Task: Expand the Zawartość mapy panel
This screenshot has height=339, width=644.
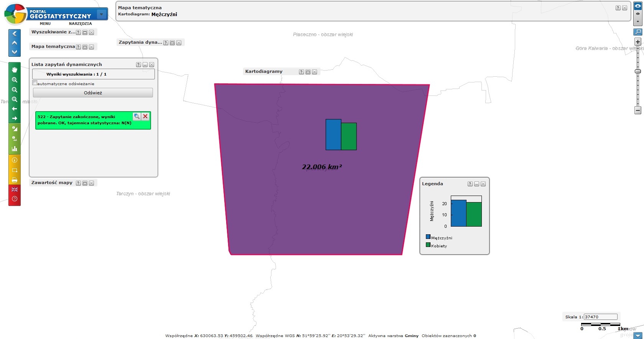Action: click(85, 183)
